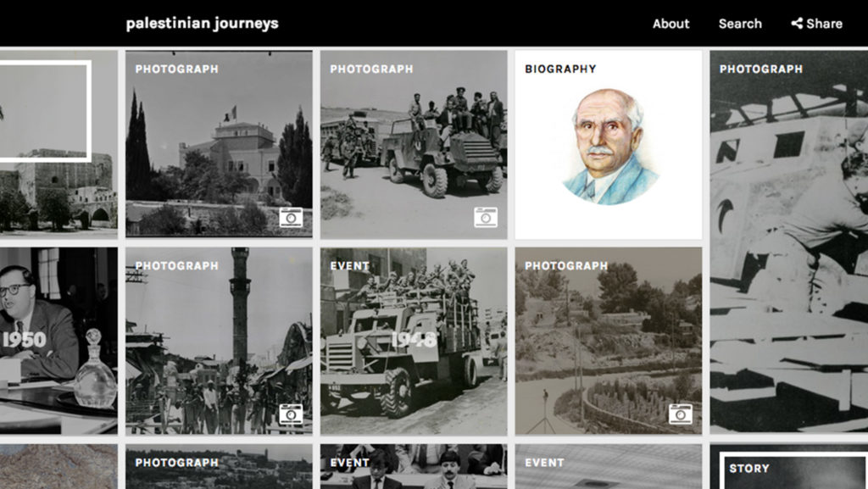
Task: Click camera icon on minaret street photograph
Action: 291,414
